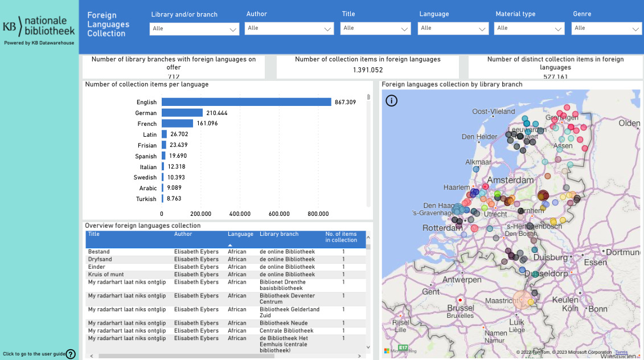This screenshot has height=360, width=644.
Task: Expand the Author filter dropdown
Action: (289, 28)
